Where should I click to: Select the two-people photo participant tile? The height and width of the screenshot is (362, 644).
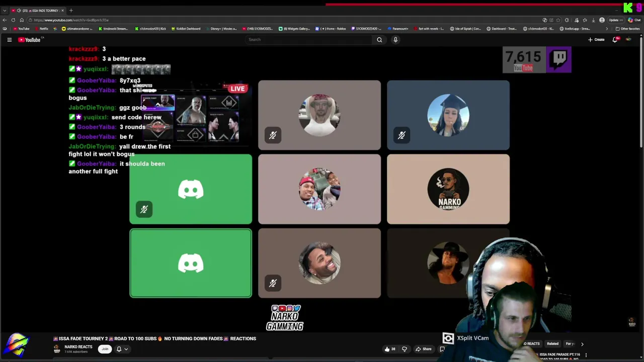coord(319,189)
